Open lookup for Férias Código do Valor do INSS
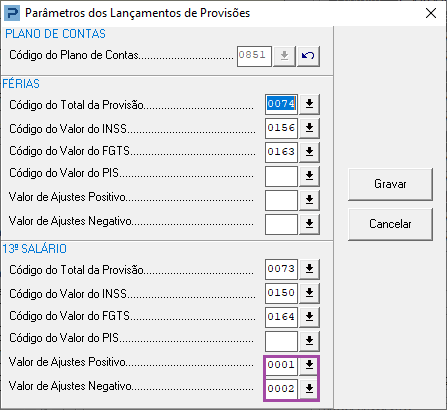The height and width of the screenshot is (410, 447). coord(309,128)
